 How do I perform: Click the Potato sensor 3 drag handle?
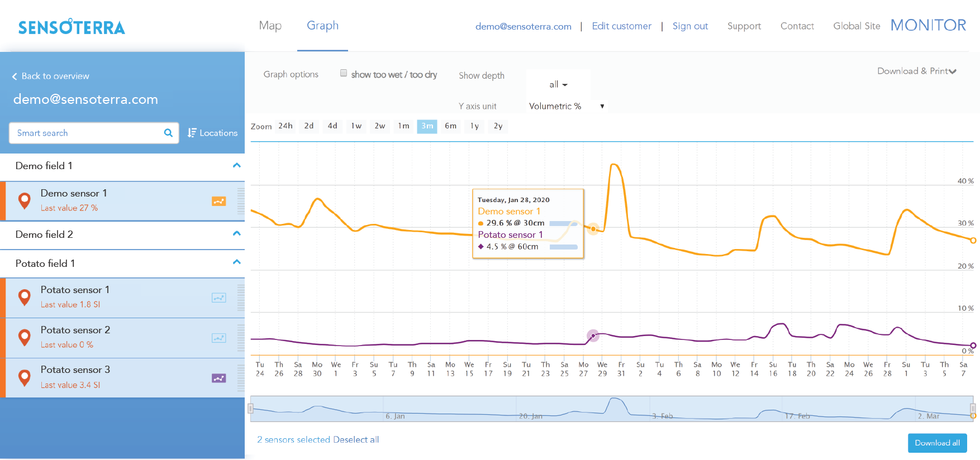pos(241,378)
